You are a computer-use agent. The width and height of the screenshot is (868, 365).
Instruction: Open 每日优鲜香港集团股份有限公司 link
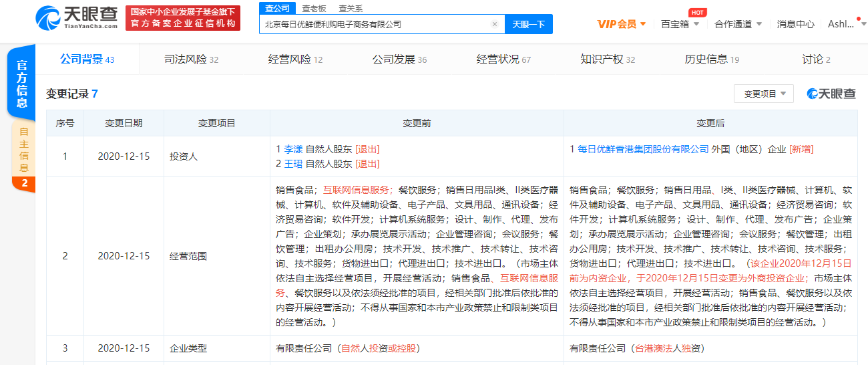click(x=643, y=149)
